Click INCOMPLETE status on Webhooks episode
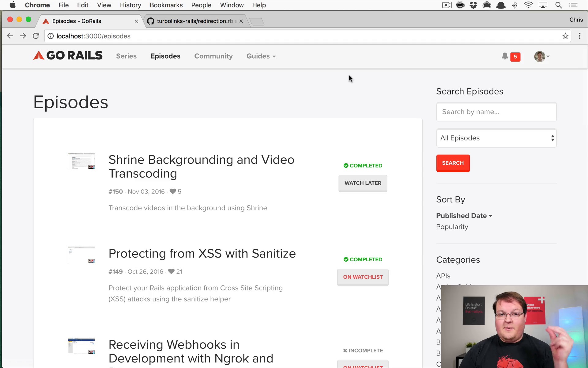 tap(363, 351)
